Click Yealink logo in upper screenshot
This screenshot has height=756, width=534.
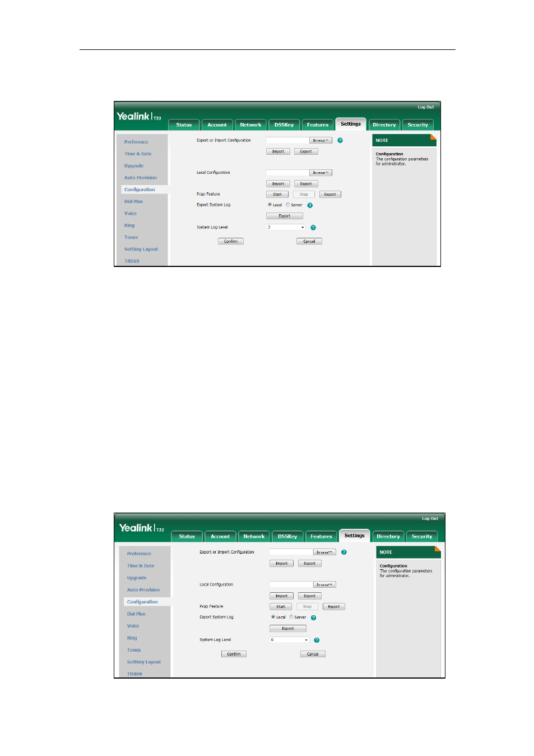tap(139, 116)
